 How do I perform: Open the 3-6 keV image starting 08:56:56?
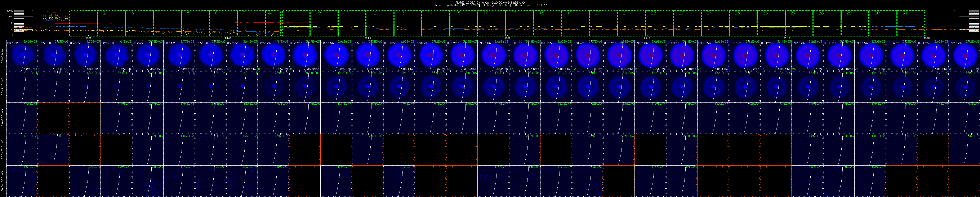coord(273,55)
